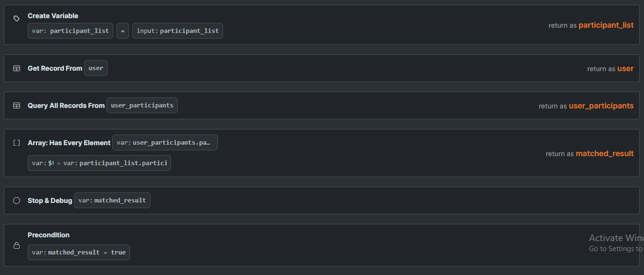
Task: Select the input: participant_list value chip
Action: [177, 31]
